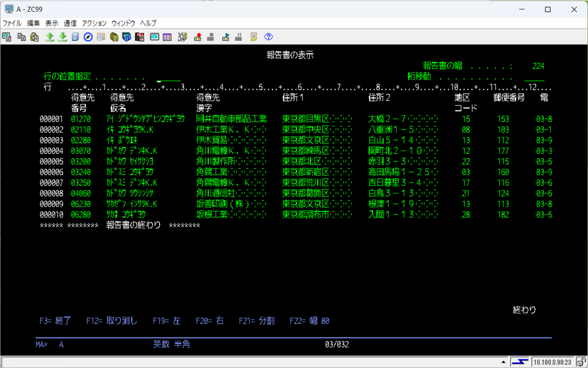
Task: Click the olive package box toolbar icon
Action: (x=114, y=37)
